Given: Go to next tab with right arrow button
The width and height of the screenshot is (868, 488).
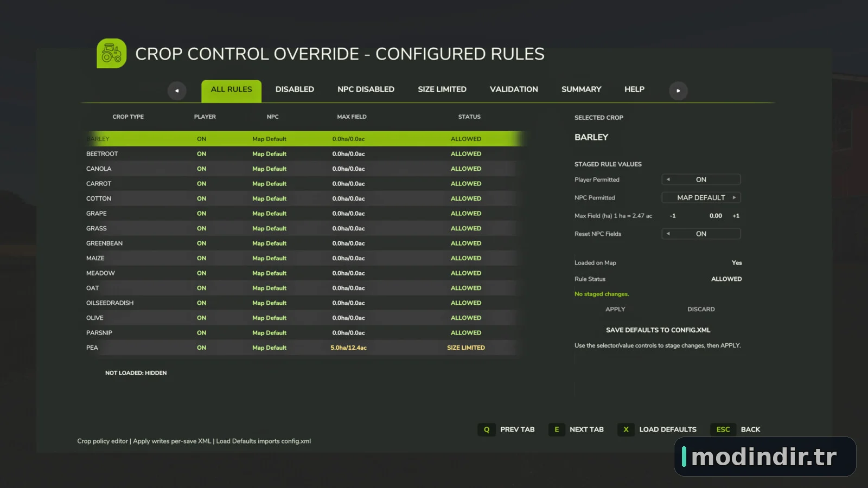Looking at the screenshot, I should coord(678,91).
